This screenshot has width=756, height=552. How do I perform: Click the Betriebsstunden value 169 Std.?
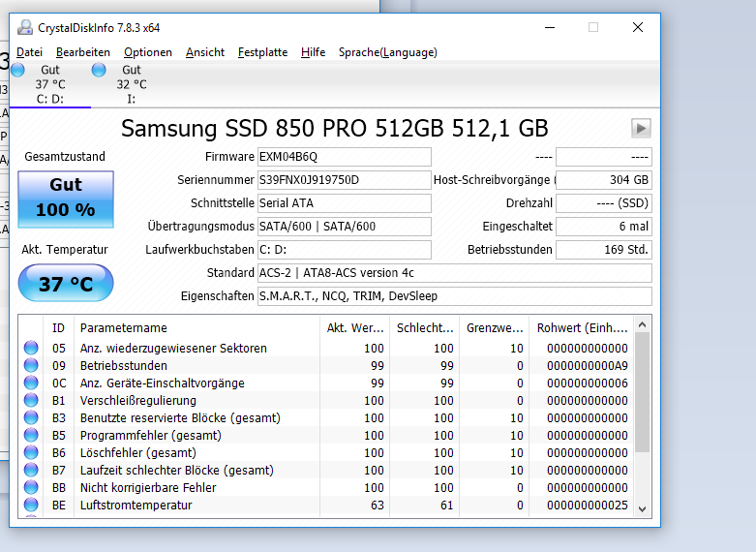(604, 250)
